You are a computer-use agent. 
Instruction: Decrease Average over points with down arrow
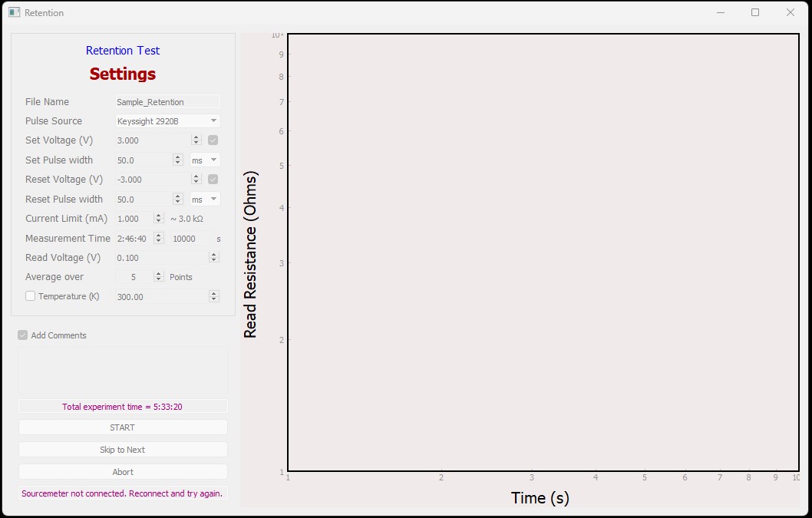[x=159, y=280]
